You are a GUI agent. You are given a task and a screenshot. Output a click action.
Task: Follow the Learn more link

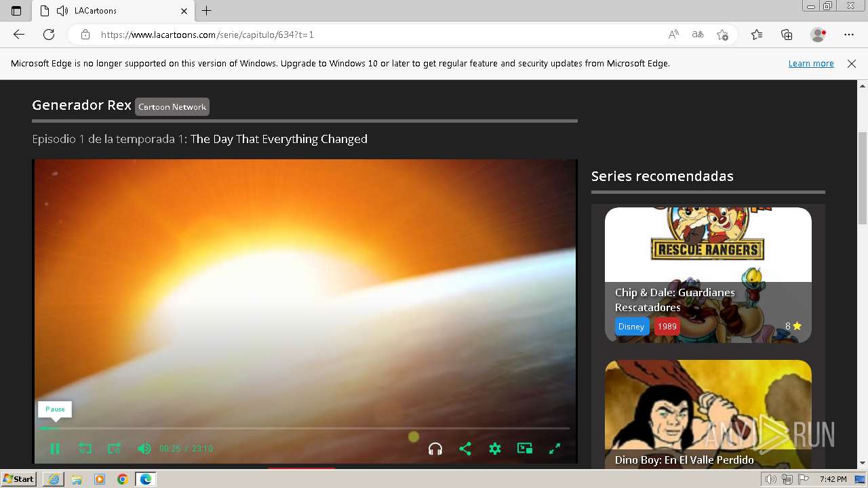811,64
